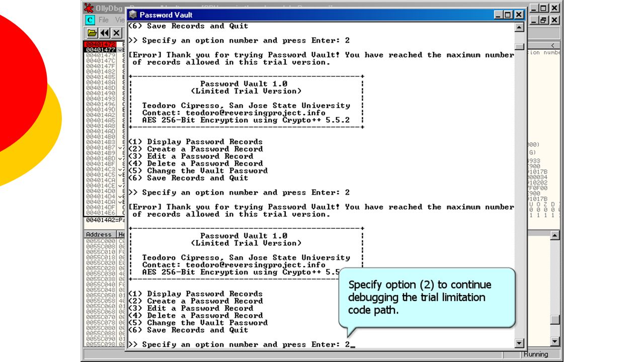Image resolution: width=644 pixels, height=362 pixels.
Task: Close the OllyDbg main window
Action: pyautogui.click(x=554, y=8)
